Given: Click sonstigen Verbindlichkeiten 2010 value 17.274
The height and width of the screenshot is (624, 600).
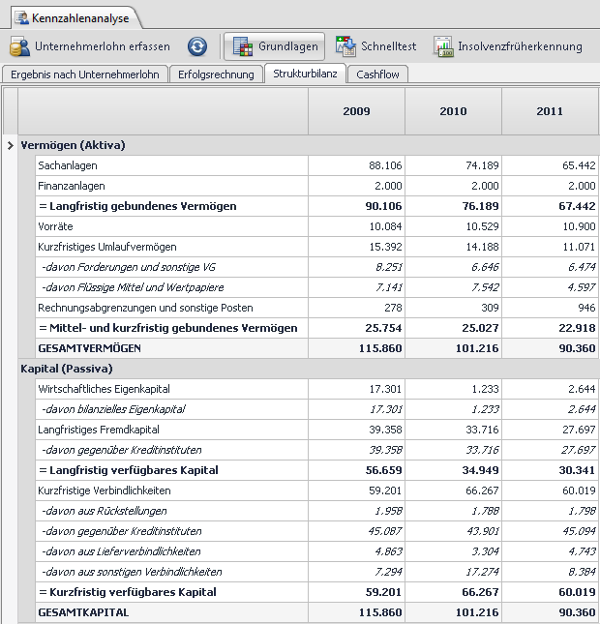Looking at the screenshot, I should [482, 571].
